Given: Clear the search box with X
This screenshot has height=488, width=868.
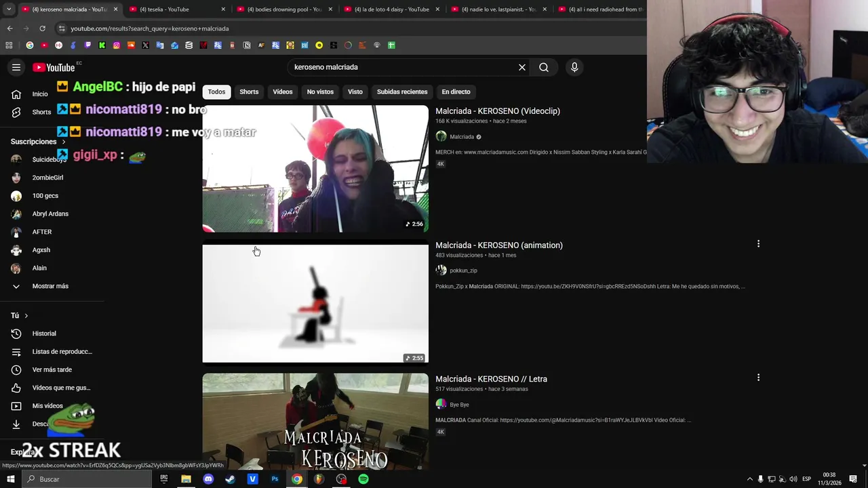Looking at the screenshot, I should 522,67.
